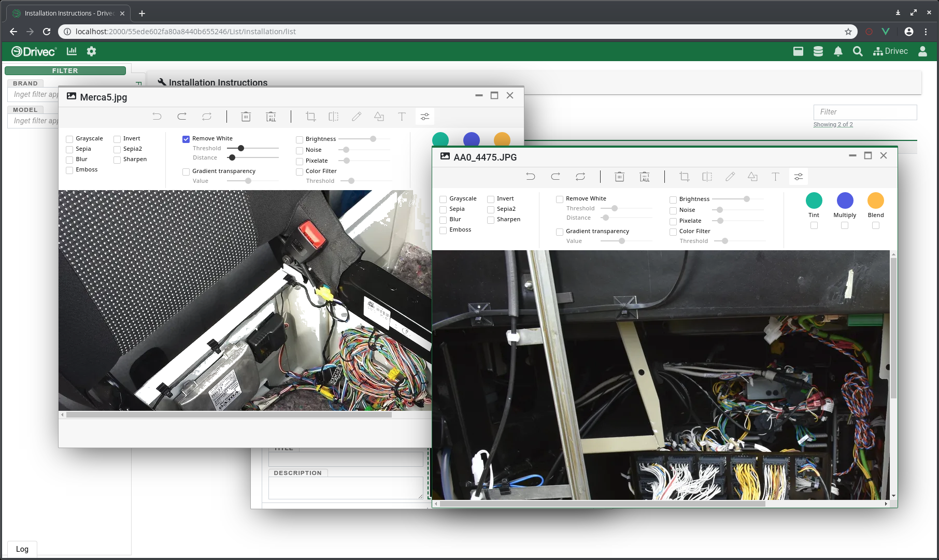Enable Gradient transparency for AA0_4475.JPG
The image size is (939, 560).
(560, 232)
